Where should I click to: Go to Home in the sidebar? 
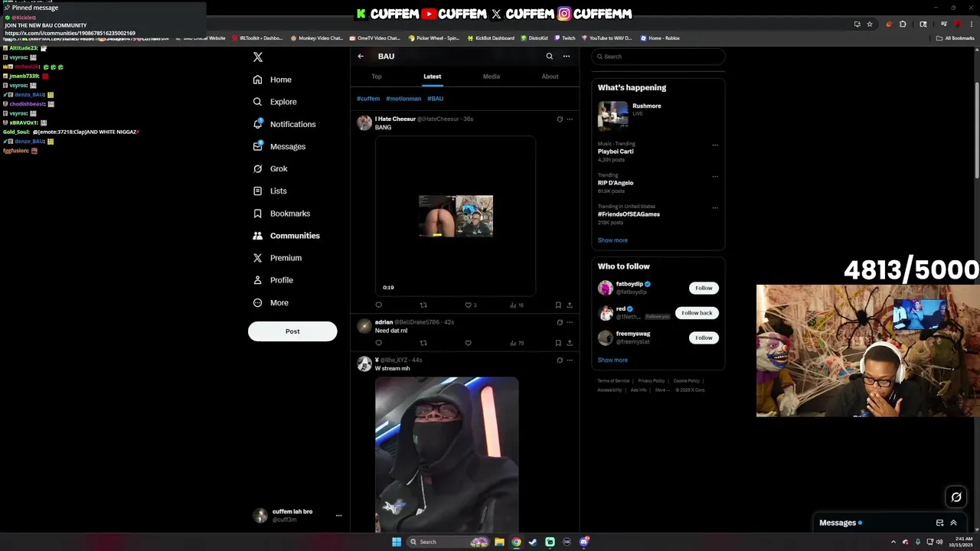(273, 80)
